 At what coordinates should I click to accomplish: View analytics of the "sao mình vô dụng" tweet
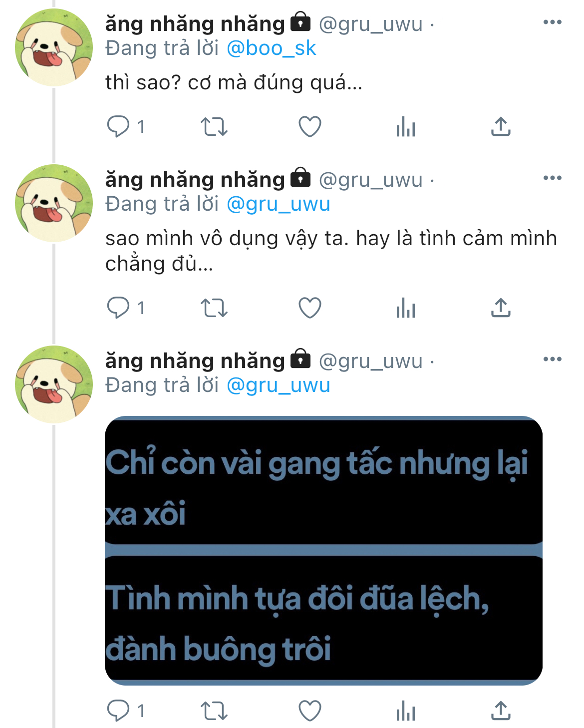tap(406, 308)
